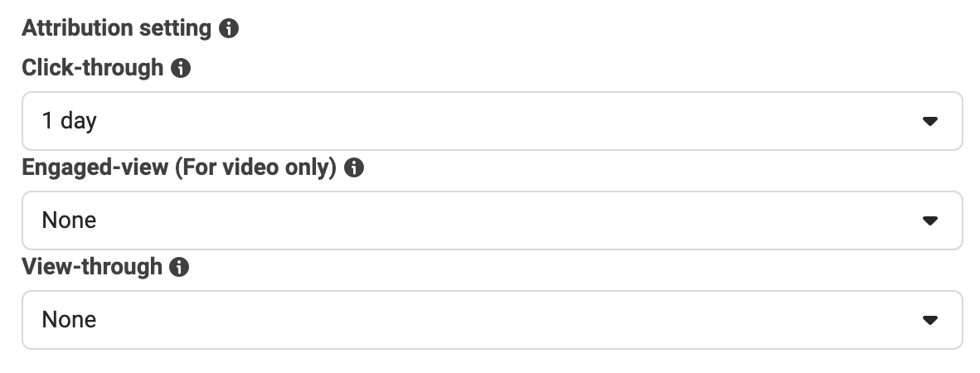Expand Engaged-view dropdown using its arrow

(x=930, y=220)
